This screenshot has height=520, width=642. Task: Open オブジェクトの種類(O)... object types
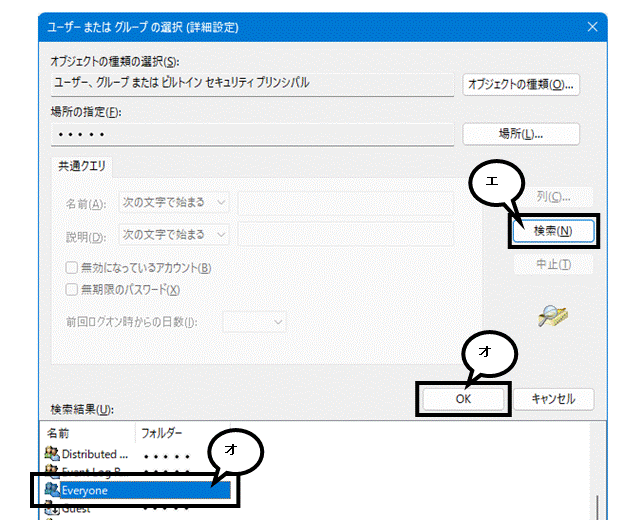(x=521, y=84)
